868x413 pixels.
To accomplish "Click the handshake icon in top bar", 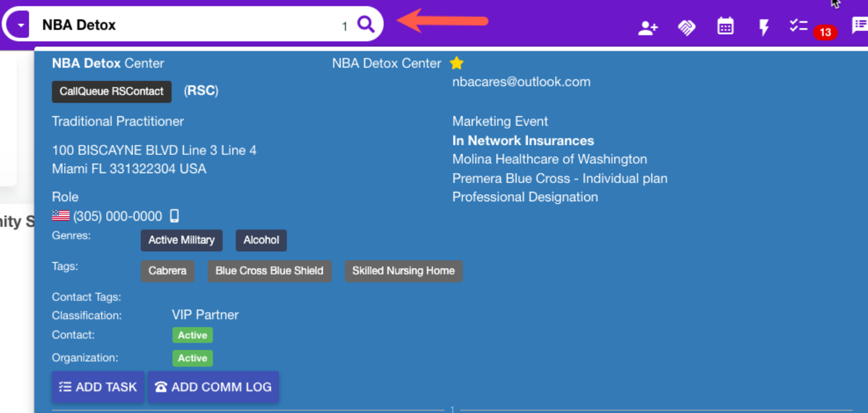I will [x=687, y=28].
